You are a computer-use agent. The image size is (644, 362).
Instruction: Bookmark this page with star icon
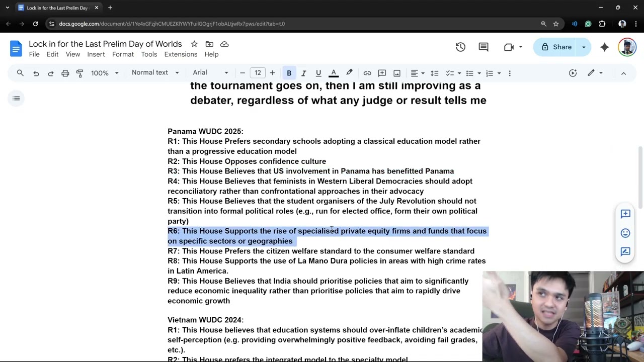tap(556, 24)
